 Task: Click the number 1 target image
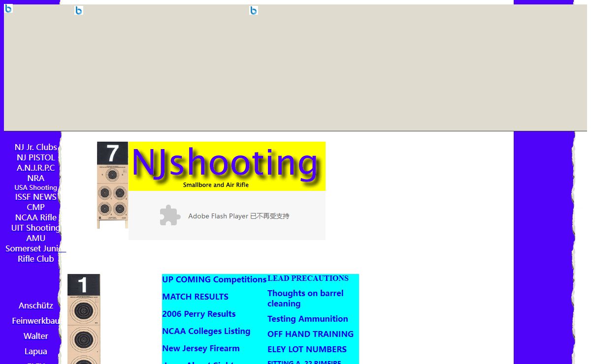(x=84, y=319)
